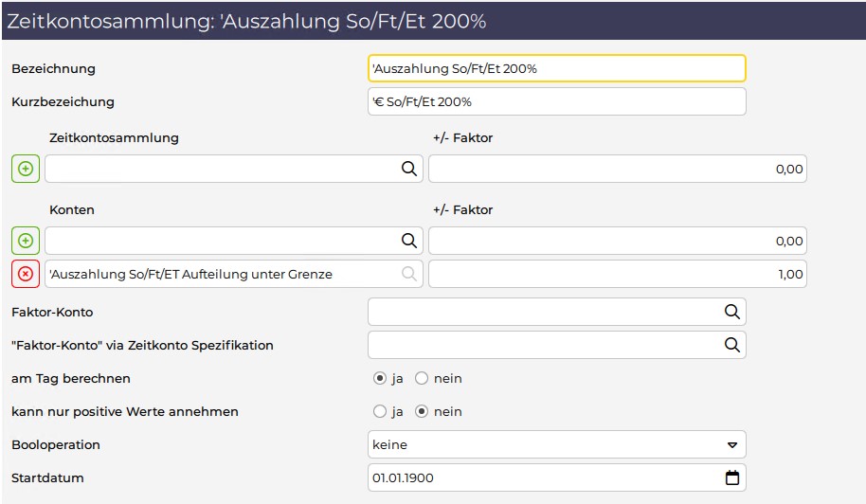Click green plus icon beside Zeitkontosammlung field
The width and height of the screenshot is (866, 504).
tap(26, 169)
